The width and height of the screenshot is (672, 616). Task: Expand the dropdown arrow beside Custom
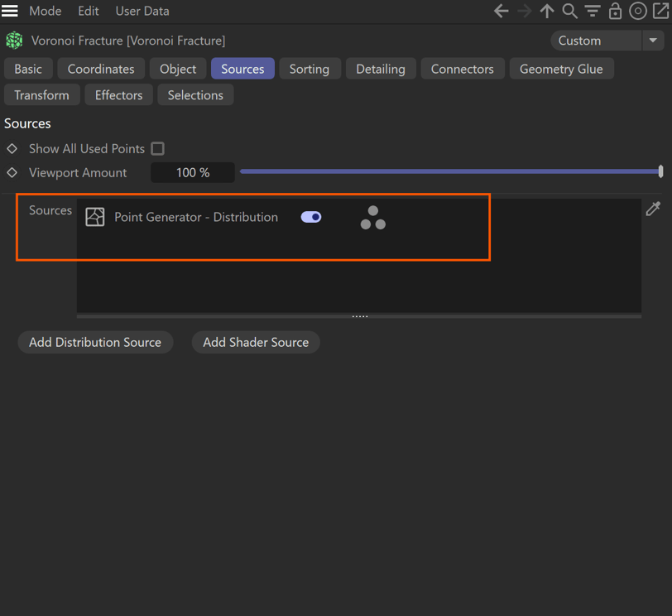tap(653, 41)
